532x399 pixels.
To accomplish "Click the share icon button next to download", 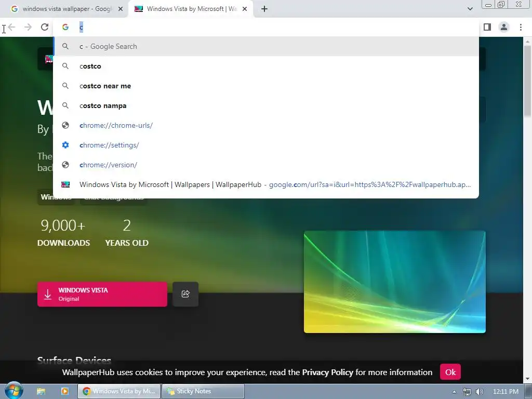I will point(185,294).
